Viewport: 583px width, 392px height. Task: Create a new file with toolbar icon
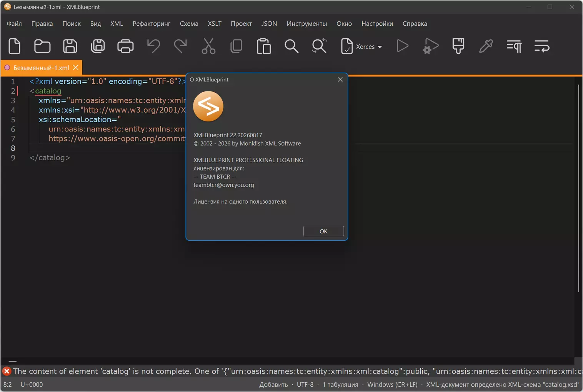click(x=15, y=46)
